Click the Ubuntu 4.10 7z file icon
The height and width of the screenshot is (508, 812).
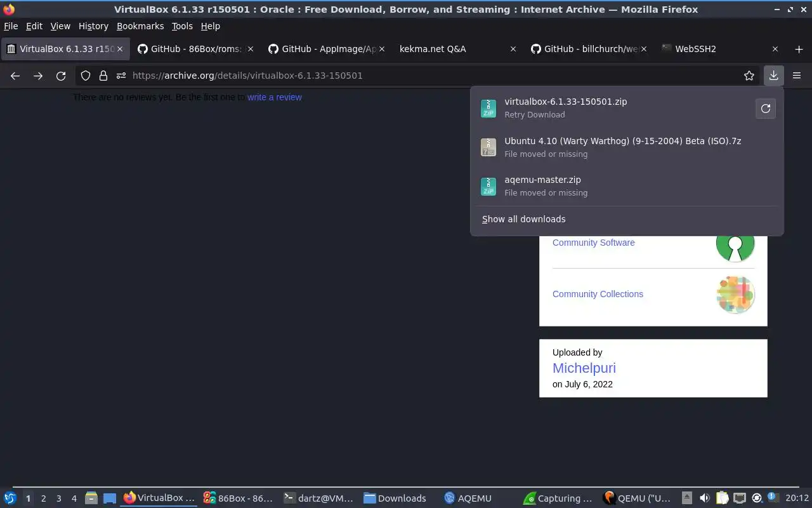(x=488, y=147)
